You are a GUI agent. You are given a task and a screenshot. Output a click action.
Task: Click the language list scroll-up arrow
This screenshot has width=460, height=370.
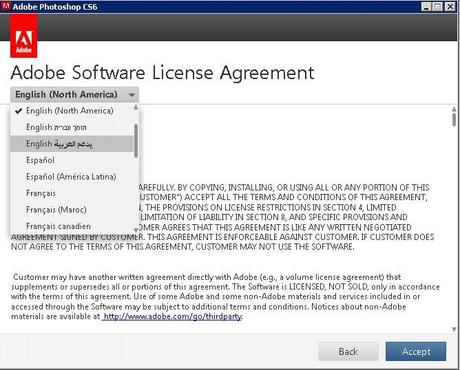(136, 107)
